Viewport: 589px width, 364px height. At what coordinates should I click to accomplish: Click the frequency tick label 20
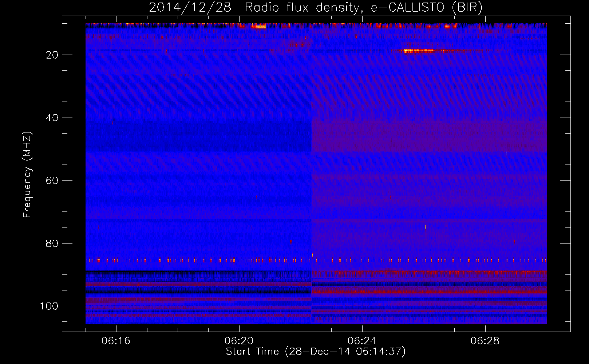52,55
